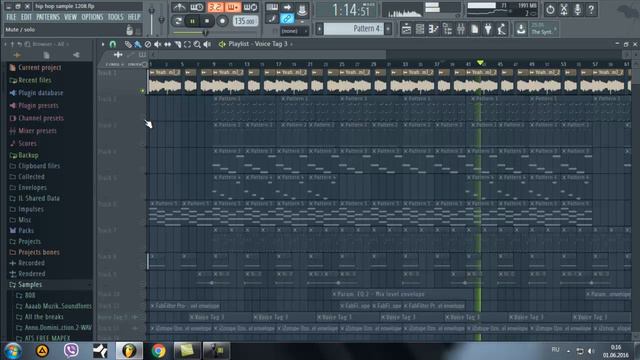This screenshot has height=360, width=640.
Task: Open the playlist options menu arrow
Action: click(103, 44)
